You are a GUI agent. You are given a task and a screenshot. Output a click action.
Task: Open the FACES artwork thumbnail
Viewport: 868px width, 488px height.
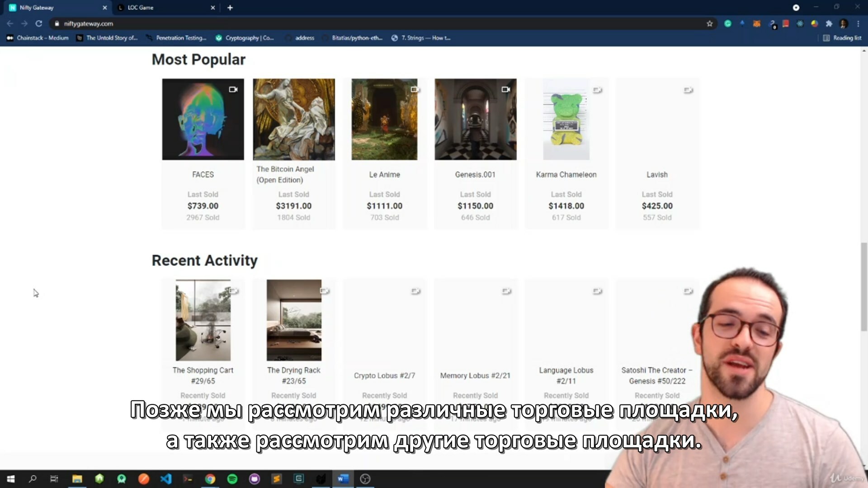[x=203, y=119]
